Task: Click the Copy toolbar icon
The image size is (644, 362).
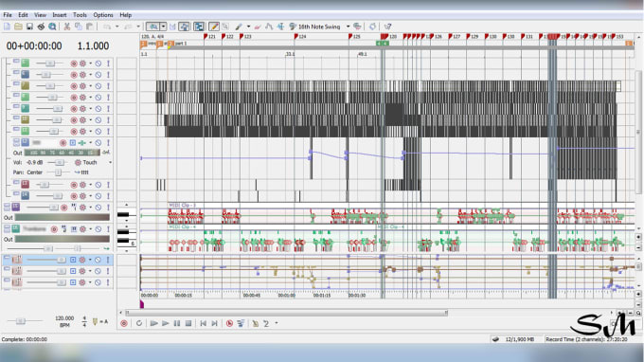Action: pyautogui.click(x=78, y=27)
